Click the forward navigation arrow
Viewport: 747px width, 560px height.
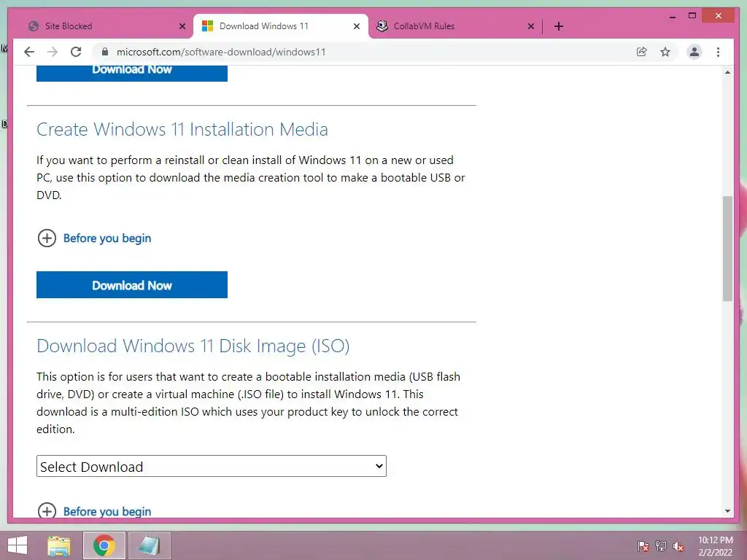[53, 52]
